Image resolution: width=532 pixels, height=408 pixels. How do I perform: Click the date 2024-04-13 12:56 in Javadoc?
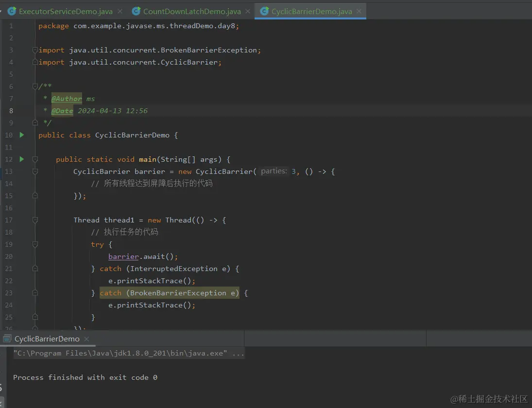(x=113, y=111)
